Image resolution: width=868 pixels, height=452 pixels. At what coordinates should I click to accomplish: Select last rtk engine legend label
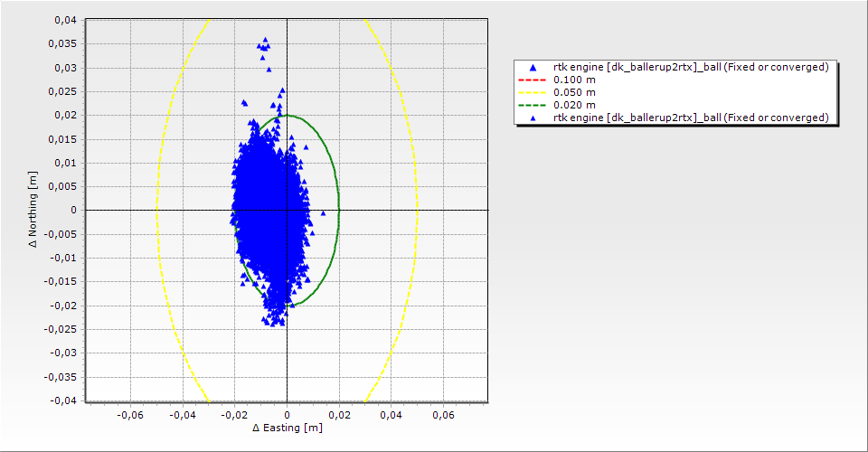click(x=691, y=118)
